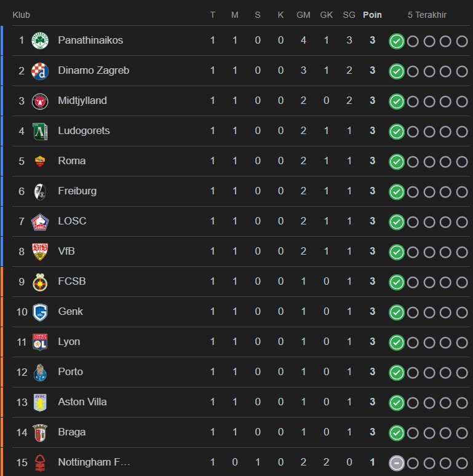This screenshot has height=476, width=473.
Task: Click the Poin column header
Action: [372, 15]
